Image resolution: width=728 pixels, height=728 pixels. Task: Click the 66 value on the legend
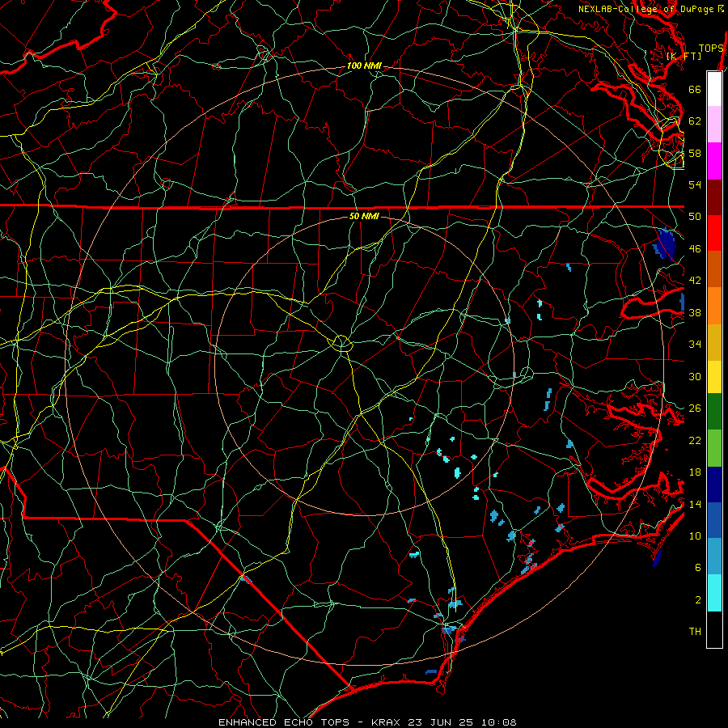click(695, 89)
